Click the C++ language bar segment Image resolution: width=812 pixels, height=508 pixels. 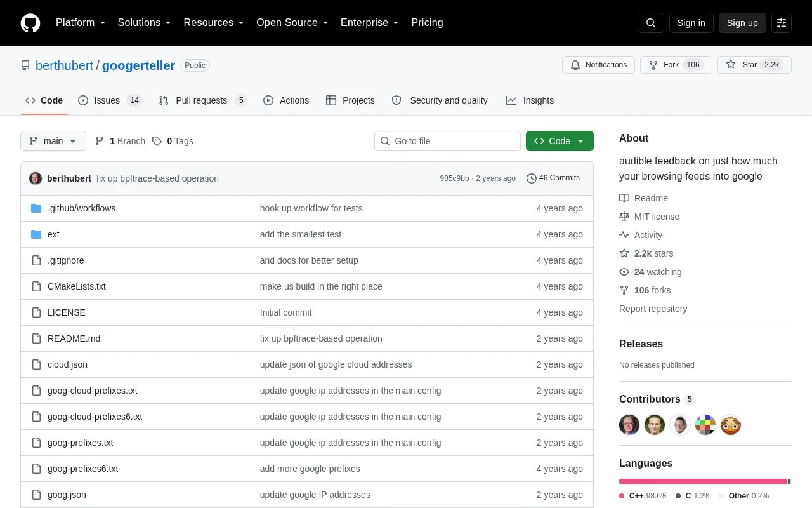[703, 481]
